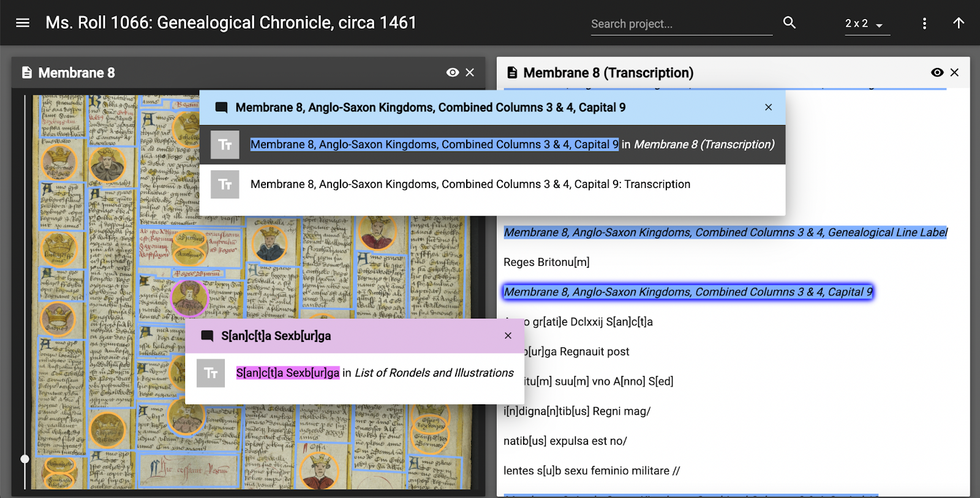The width and height of the screenshot is (980, 498).
Task: Click 'i[n]digna[n]tib[us] Regni mag/' line
Action: (x=577, y=411)
